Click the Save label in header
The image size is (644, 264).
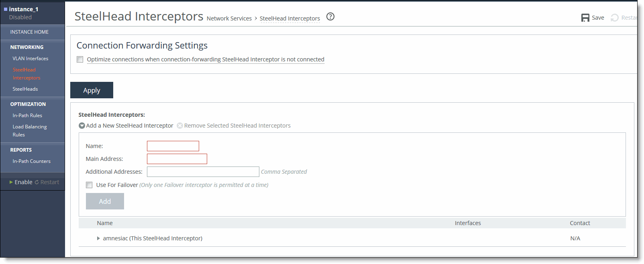[598, 18]
